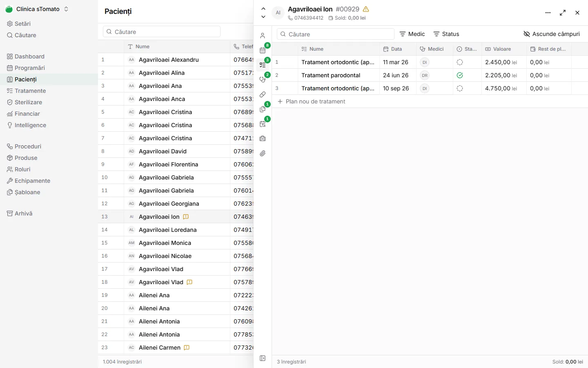Open the Medic filter dropdown
Viewport: 588px width, 368px height.
point(412,34)
